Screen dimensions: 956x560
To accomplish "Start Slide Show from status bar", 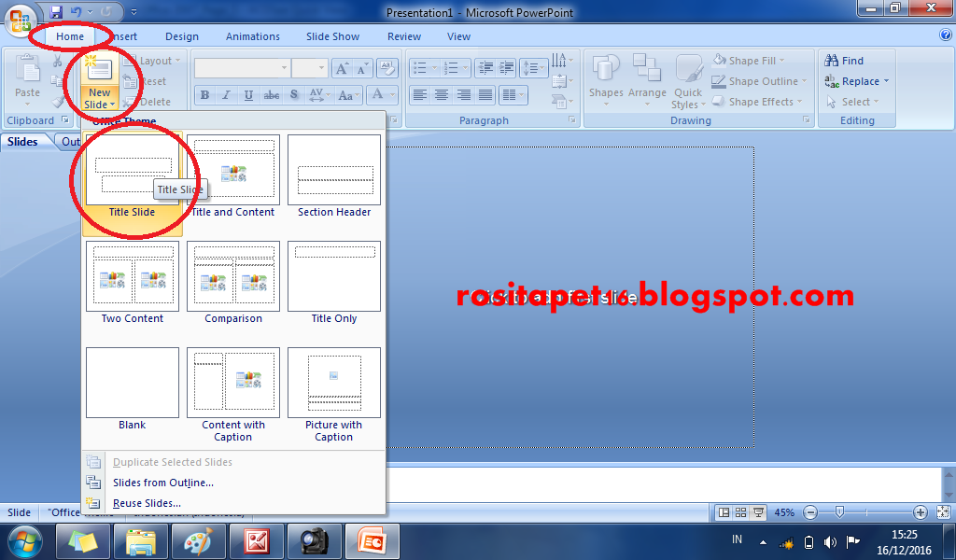I will 758,512.
